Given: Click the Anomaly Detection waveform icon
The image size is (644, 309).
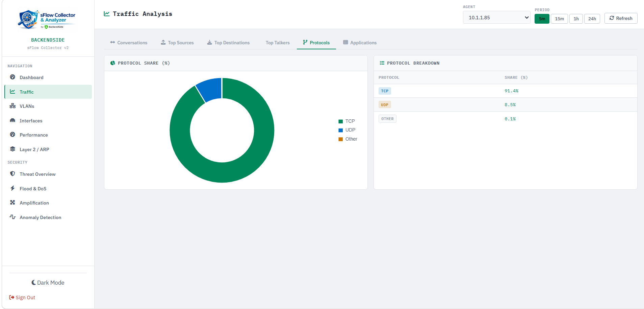Looking at the screenshot, I should click(x=12, y=217).
